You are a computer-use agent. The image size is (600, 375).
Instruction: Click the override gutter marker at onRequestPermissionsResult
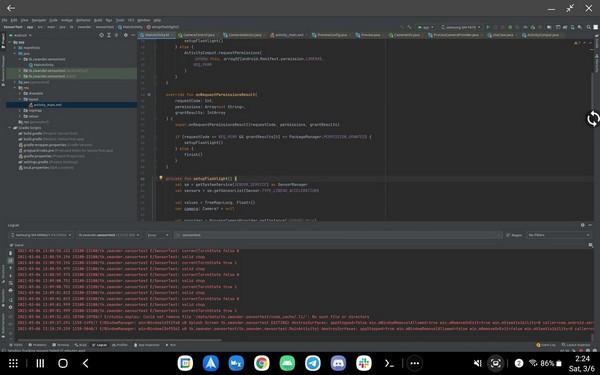(x=149, y=95)
